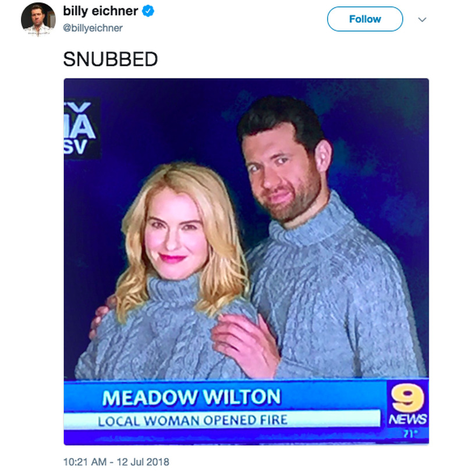Open the 10:21 AM timestamp permalink

85,461
